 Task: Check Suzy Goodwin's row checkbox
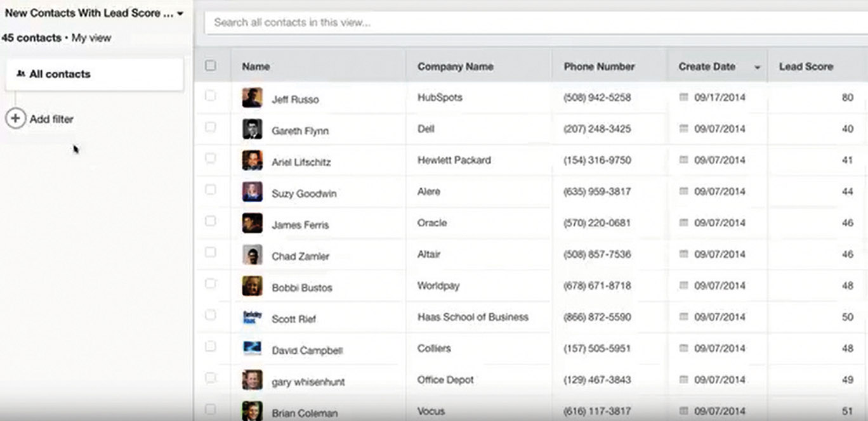tap(211, 190)
